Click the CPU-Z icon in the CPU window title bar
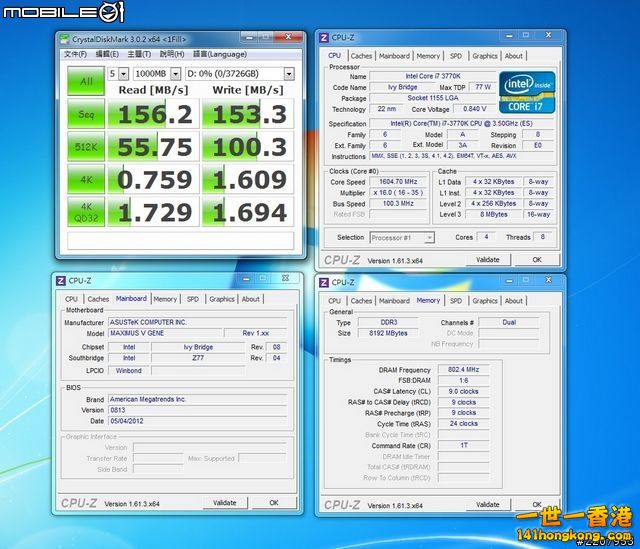 click(325, 38)
